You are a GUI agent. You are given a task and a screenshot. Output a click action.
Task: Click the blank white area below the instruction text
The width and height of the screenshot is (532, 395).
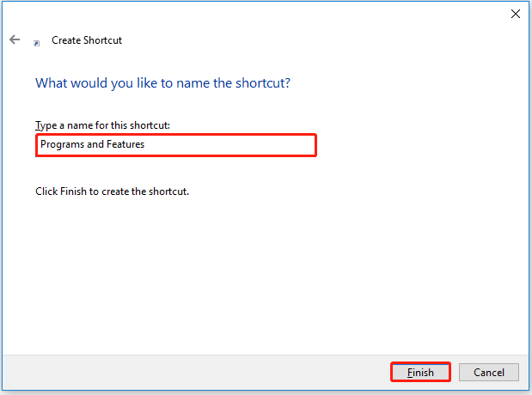tap(258, 275)
